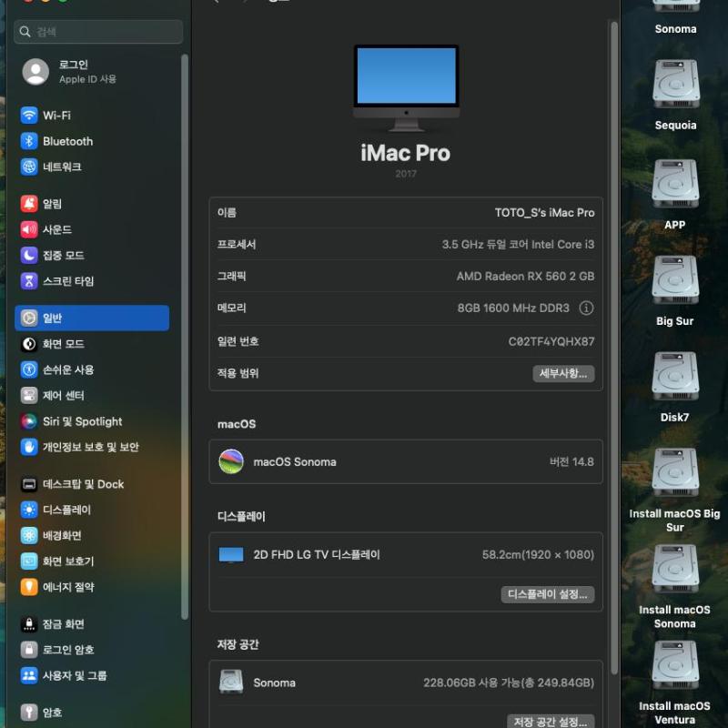
Task: Click 디스플레이 설정... button
Action: 548,594
